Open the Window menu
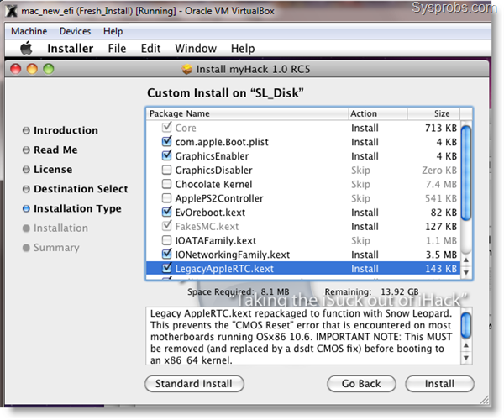Viewport: 504px width, 420px height. tap(196, 48)
